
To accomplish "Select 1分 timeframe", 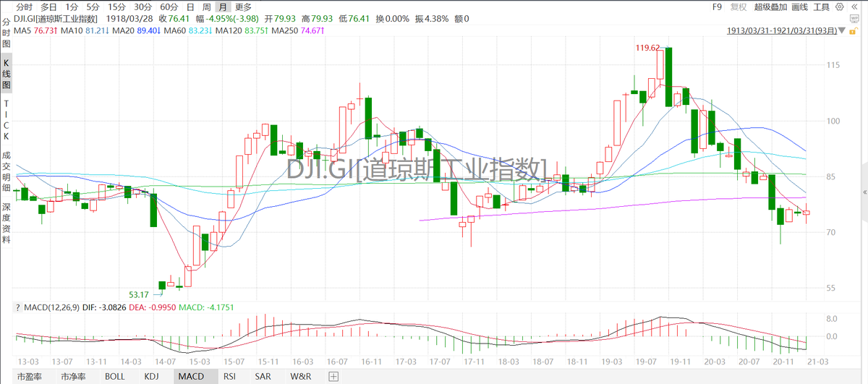I will pos(72,7).
